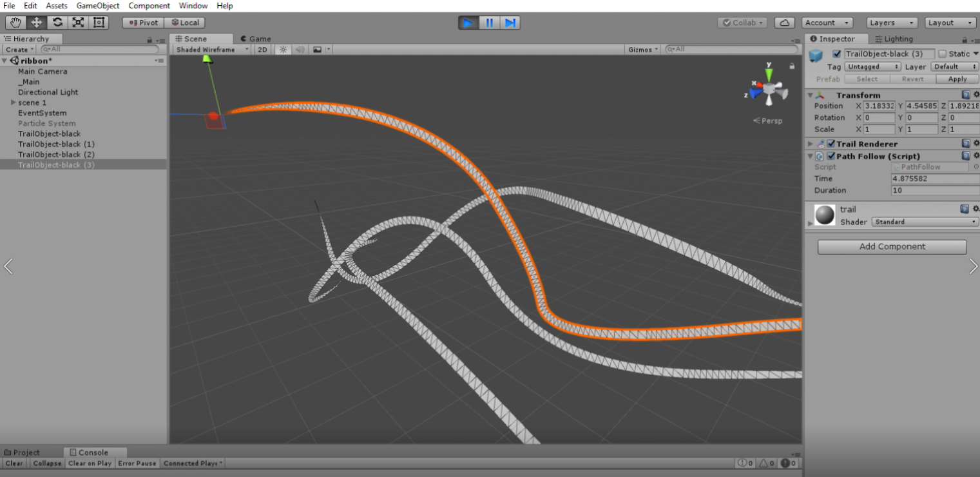Click the Add Component button
This screenshot has height=477, width=980.
892,247
